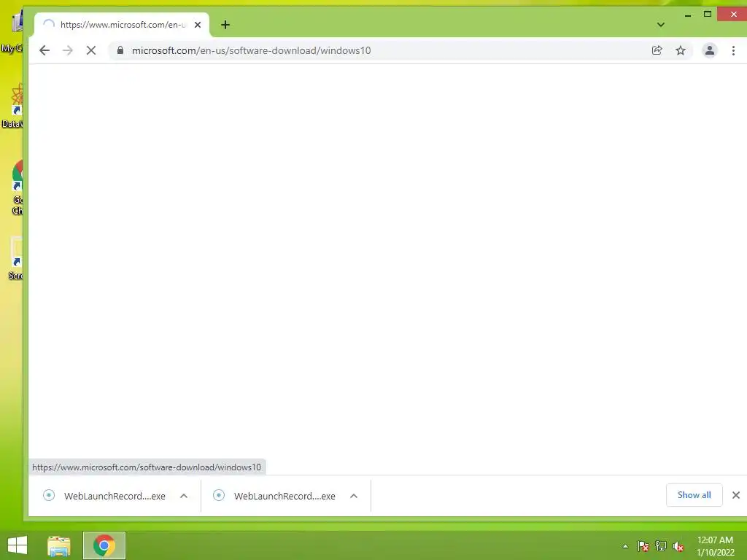Viewport: 747px width, 560px height.
Task: View site information via the lock icon
Action: (120, 50)
